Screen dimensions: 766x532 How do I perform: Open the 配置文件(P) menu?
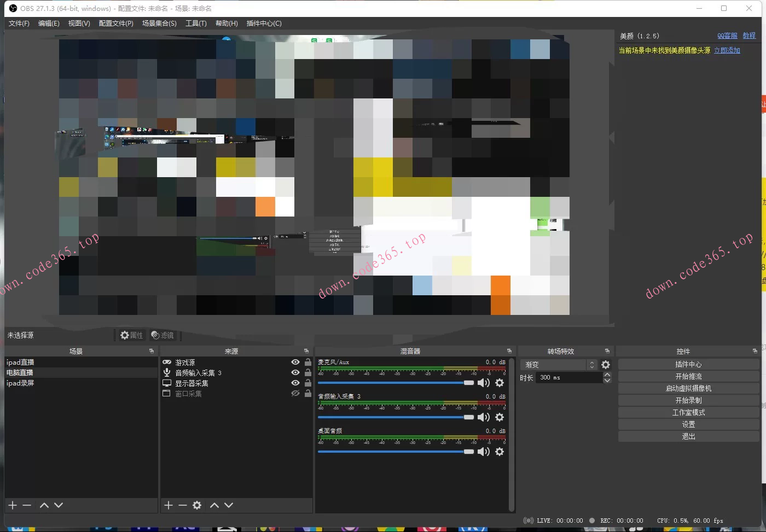116,23
